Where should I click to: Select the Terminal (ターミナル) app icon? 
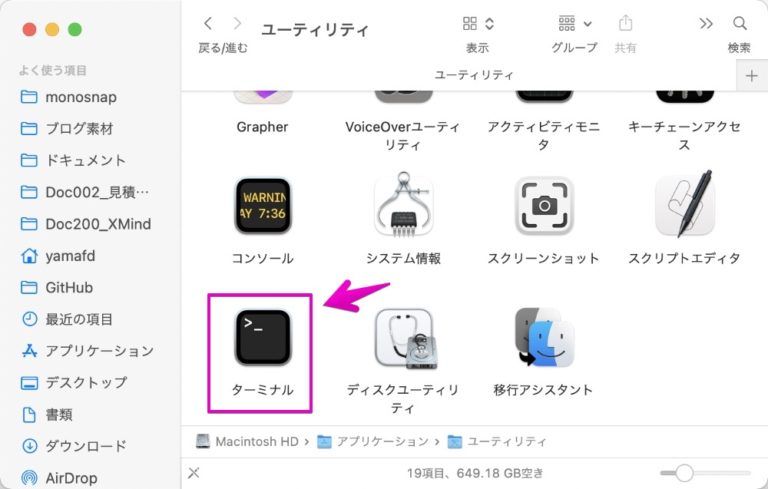coord(263,338)
